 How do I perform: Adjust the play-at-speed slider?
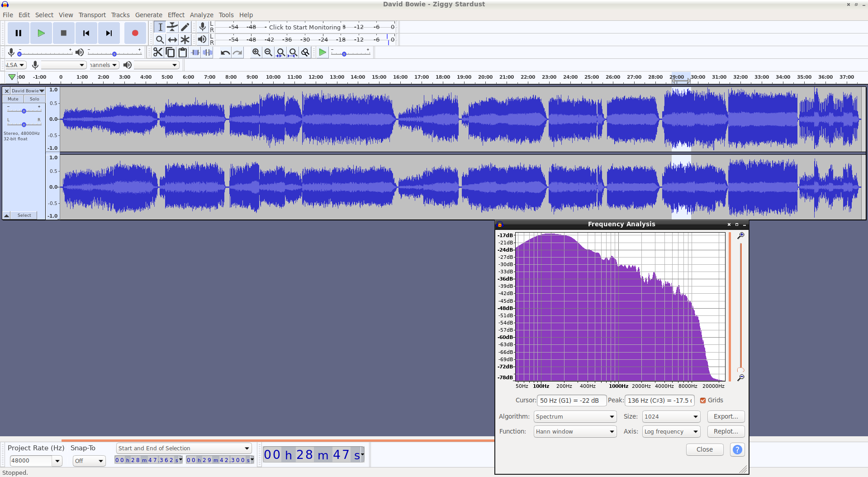click(350, 53)
